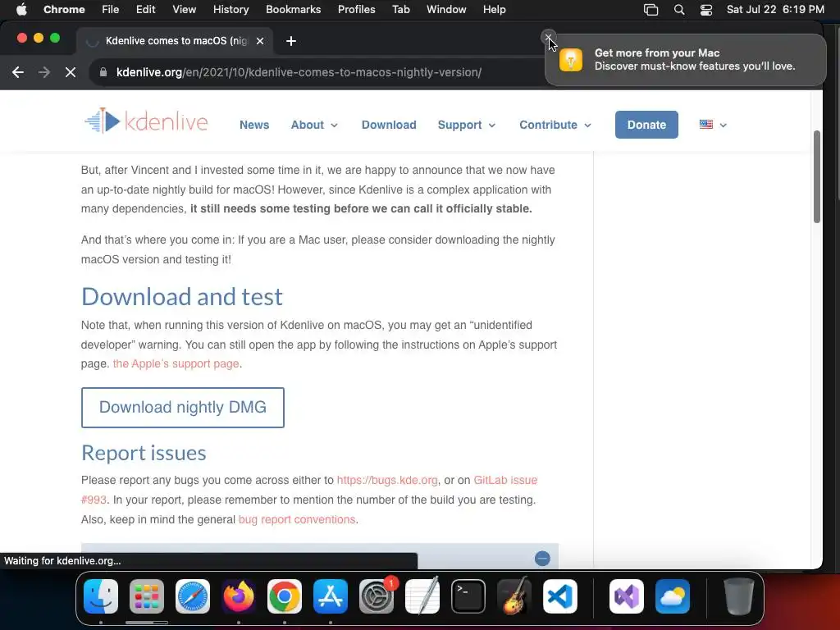Open the Window menu
The image size is (840, 630).
pyautogui.click(x=446, y=10)
